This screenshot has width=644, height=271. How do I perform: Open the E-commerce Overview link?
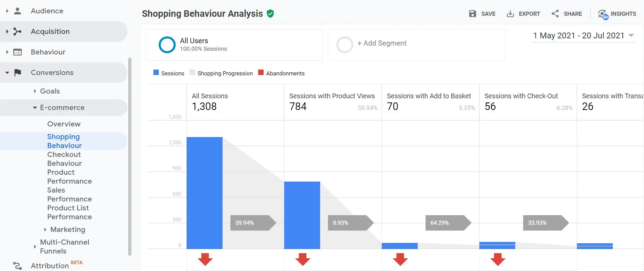click(64, 124)
